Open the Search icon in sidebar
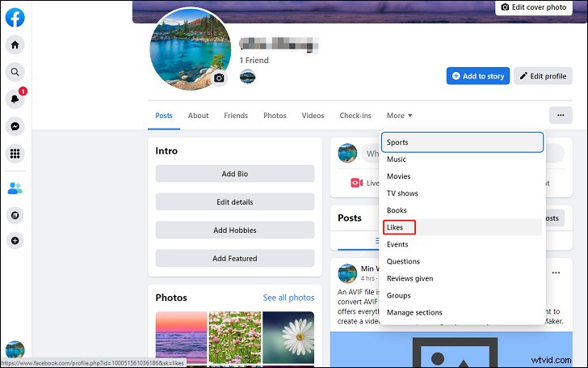 tap(15, 72)
